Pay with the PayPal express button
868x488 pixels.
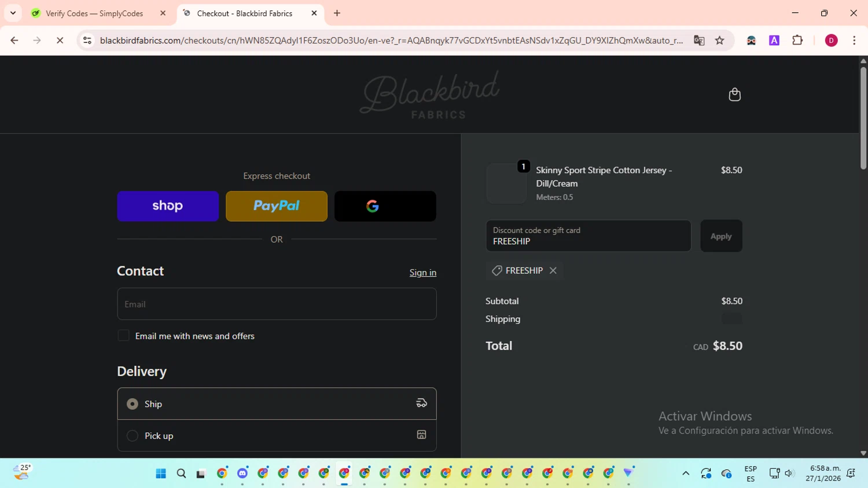coord(277,206)
